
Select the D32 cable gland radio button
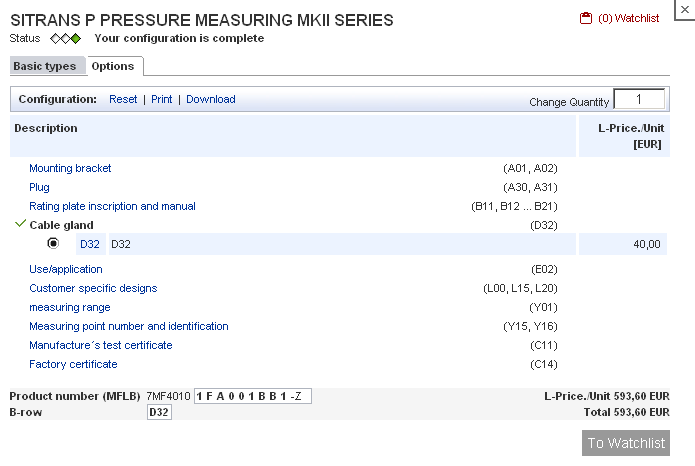pos(53,243)
